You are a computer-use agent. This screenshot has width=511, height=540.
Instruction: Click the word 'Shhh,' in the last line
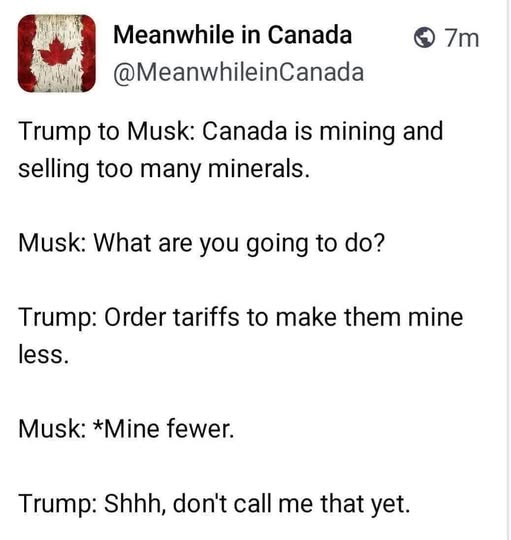(x=135, y=504)
